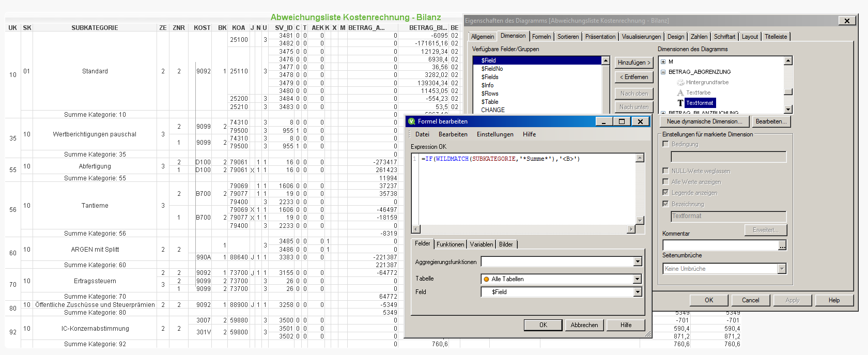Viewport: 868px width, 355px height.
Task: Click the Kommentar input field
Action: point(720,246)
